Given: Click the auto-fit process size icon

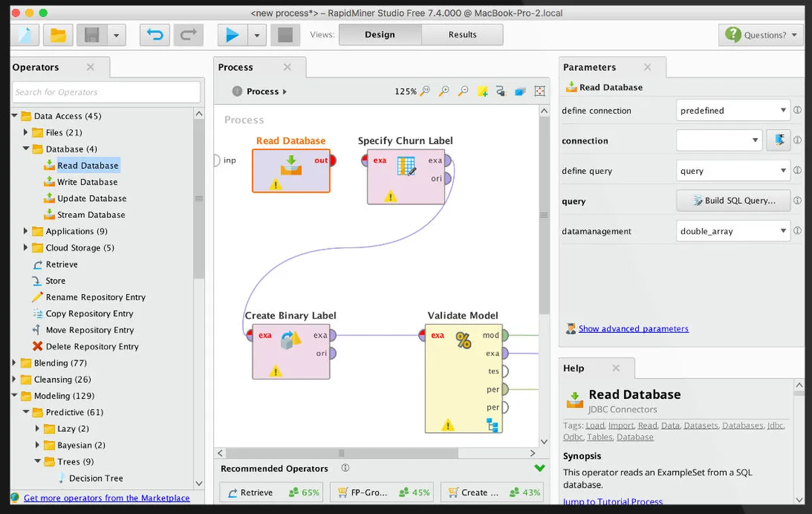Looking at the screenshot, I should click(539, 91).
